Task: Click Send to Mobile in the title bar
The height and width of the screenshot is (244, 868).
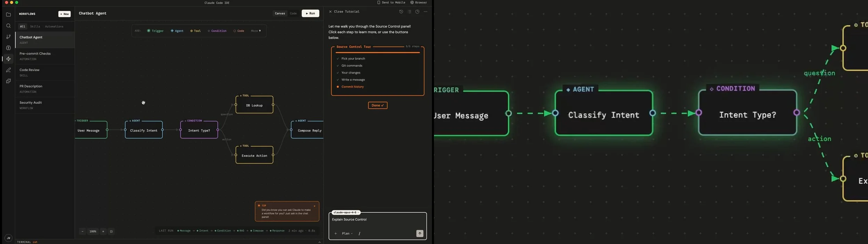Action: click(x=391, y=2)
